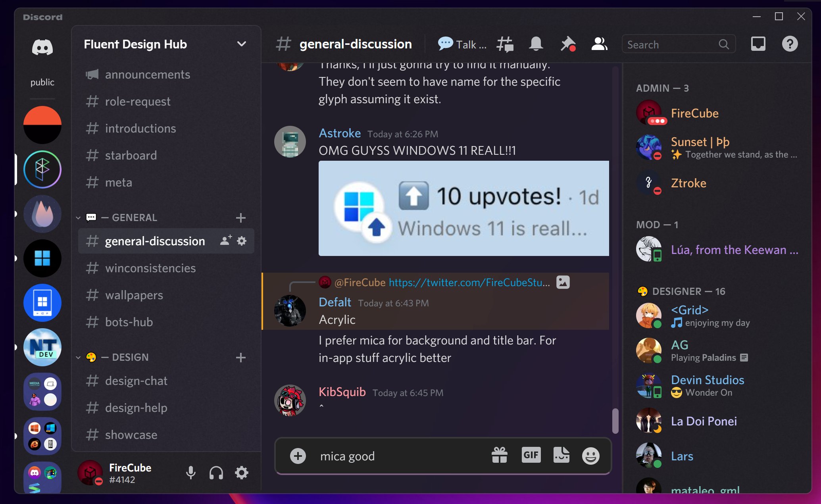
Task: Create invite for general-discussion channel
Action: coord(226,240)
